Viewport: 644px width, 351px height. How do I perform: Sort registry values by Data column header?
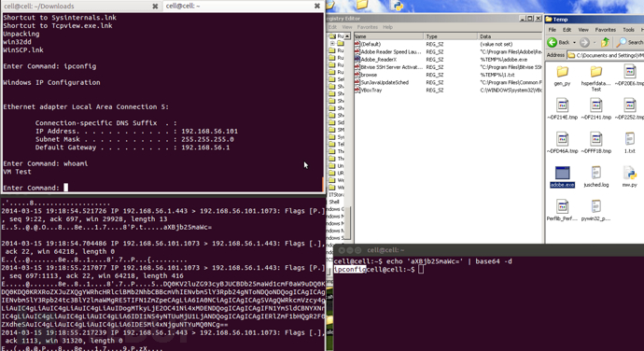click(x=510, y=36)
